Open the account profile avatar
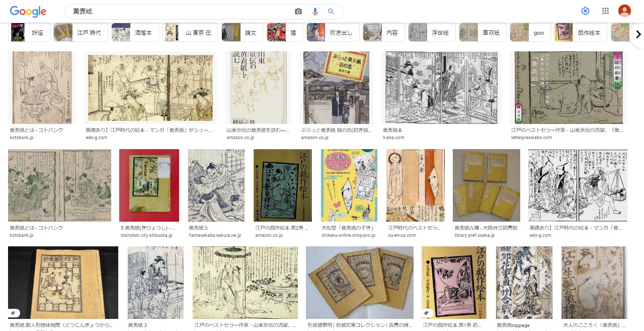The height and width of the screenshot is (331, 644). point(624,11)
